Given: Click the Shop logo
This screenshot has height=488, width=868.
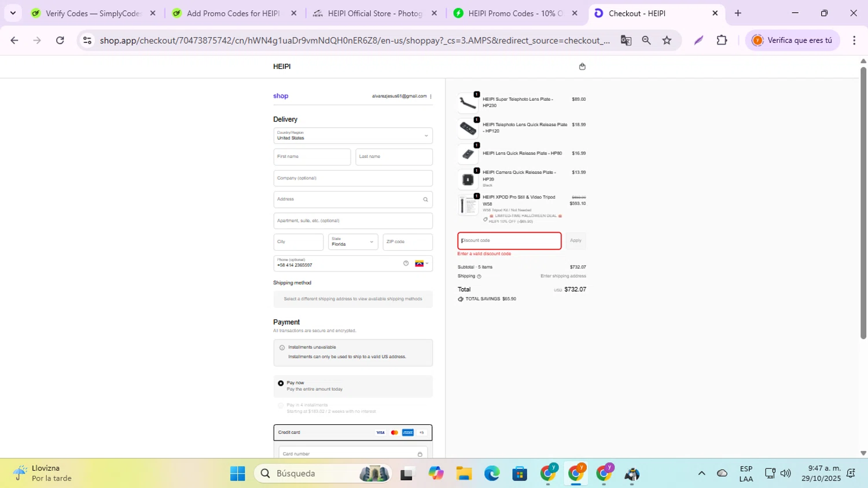Looking at the screenshot, I should tap(281, 96).
